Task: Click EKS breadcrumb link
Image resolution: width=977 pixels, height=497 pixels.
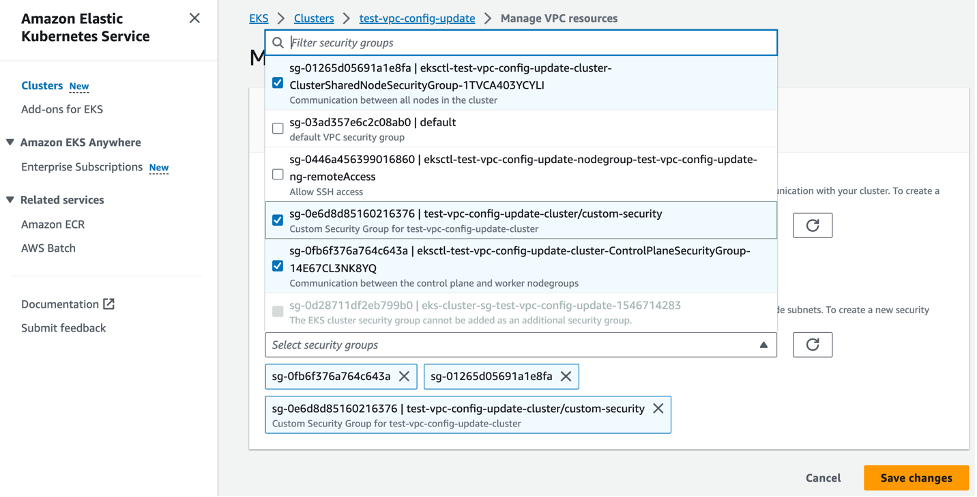Action: [259, 18]
